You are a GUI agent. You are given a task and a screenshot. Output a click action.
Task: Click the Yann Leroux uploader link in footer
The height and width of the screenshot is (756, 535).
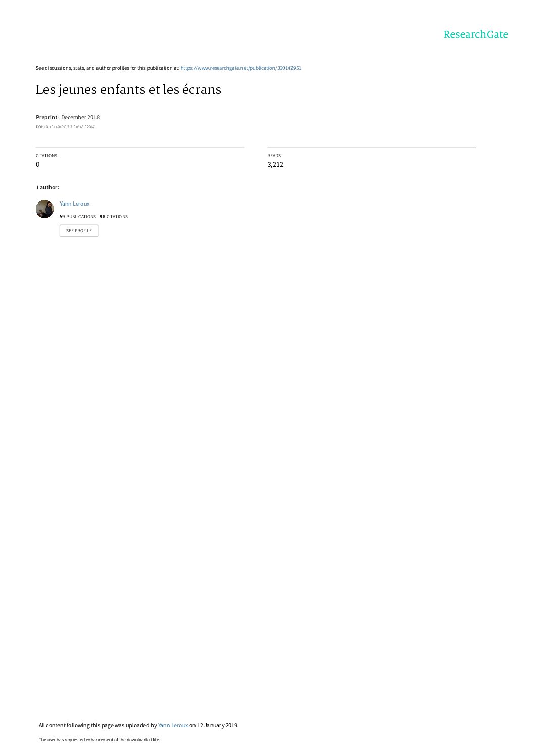173,725
